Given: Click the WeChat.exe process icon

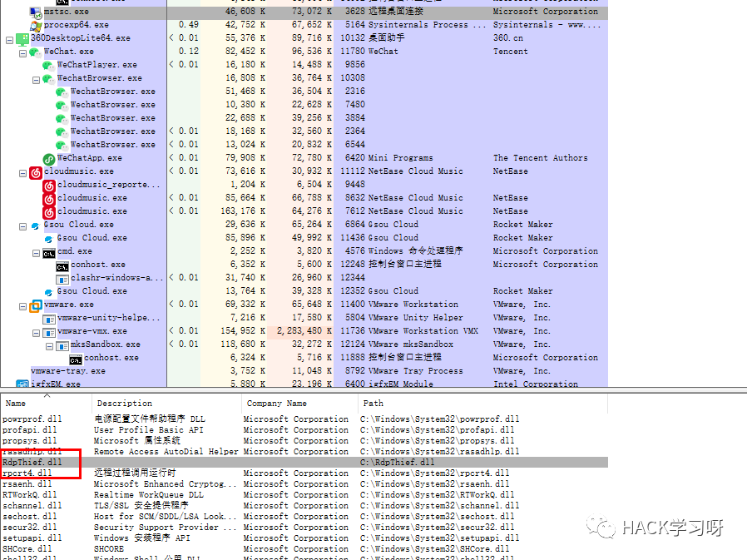Looking at the screenshot, I should pyautogui.click(x=36, y=52).
